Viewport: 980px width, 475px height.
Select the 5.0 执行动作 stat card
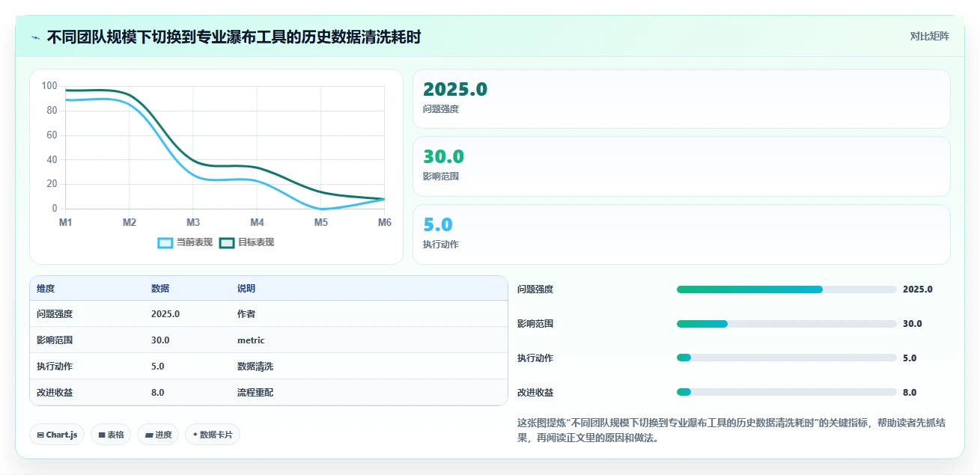pos(681,235)
